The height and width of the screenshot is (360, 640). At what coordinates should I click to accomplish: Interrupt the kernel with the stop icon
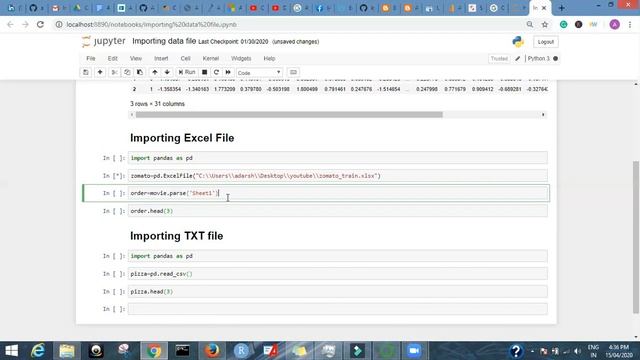[x=204, y=72]
